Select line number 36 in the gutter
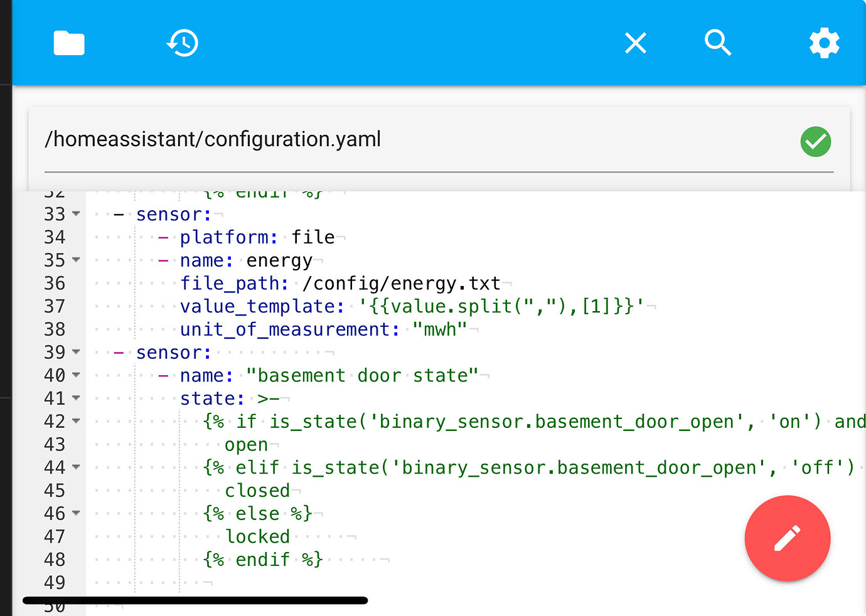866x616 pixels. [55, 283]
